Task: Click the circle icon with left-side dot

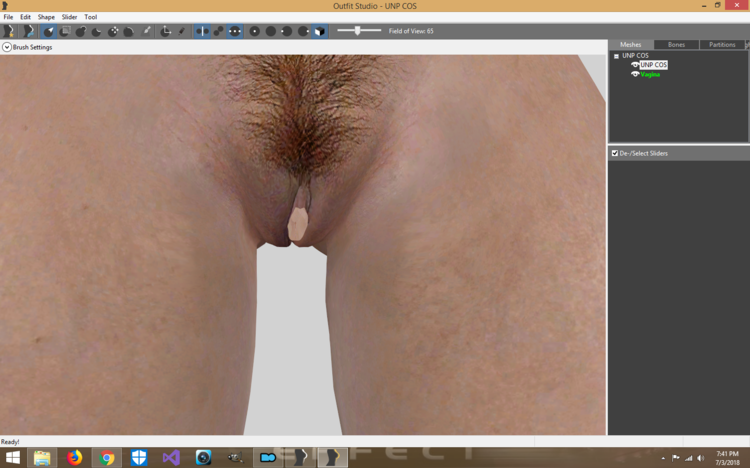Action: pyautogui.click(x=287, y=32)
